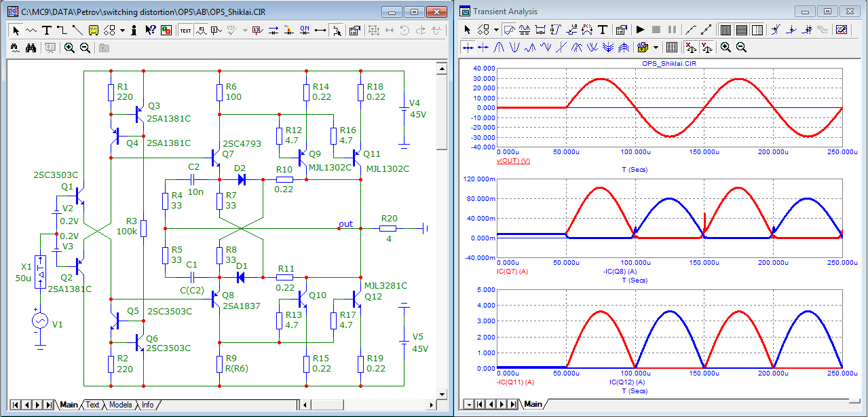Click the v(OUT) (V) waveform label
The height and width of the screenshot is (417, 868).
pos(512,160)
